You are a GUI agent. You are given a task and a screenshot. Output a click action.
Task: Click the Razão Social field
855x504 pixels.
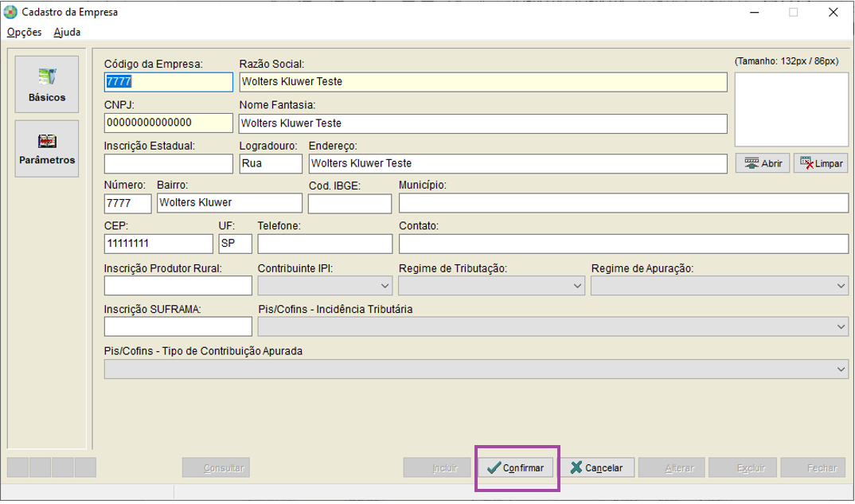pos(483,82)
